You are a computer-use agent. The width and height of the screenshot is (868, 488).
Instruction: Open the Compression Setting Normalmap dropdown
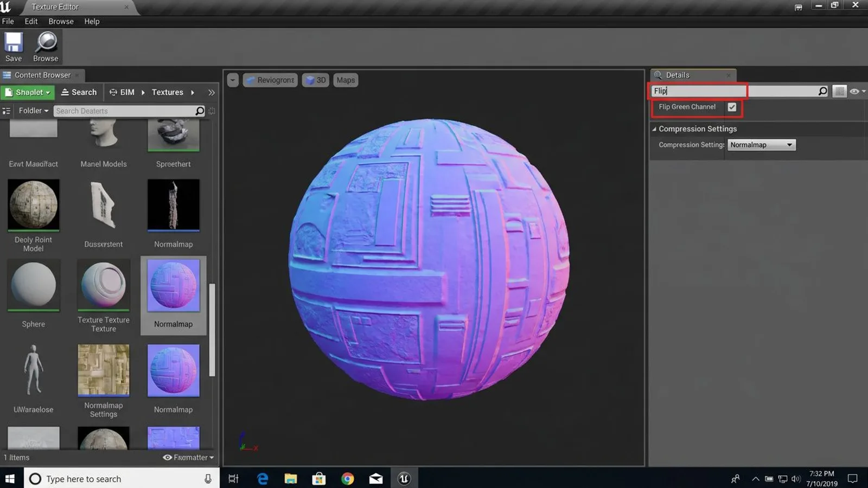(x=761, y=145)
